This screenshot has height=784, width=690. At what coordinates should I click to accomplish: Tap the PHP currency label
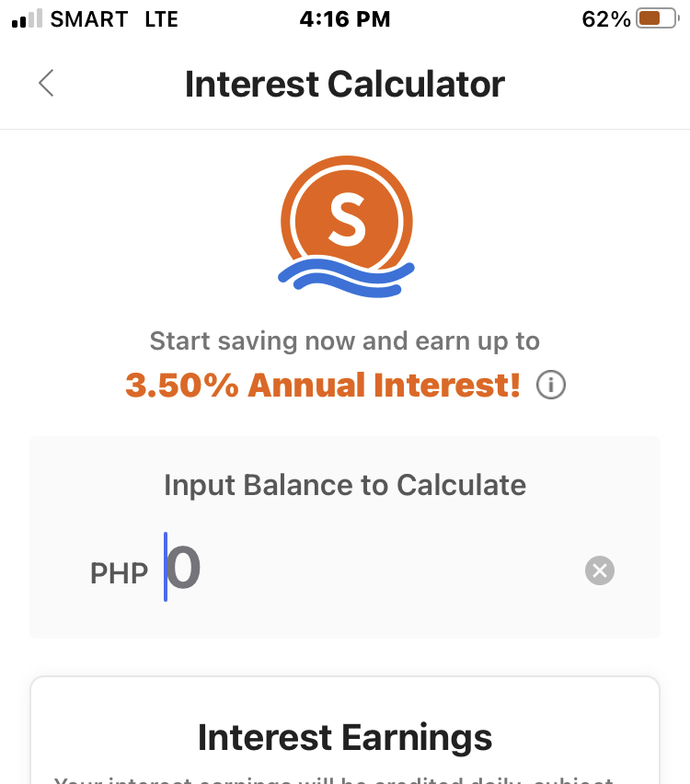click(119, 573)
